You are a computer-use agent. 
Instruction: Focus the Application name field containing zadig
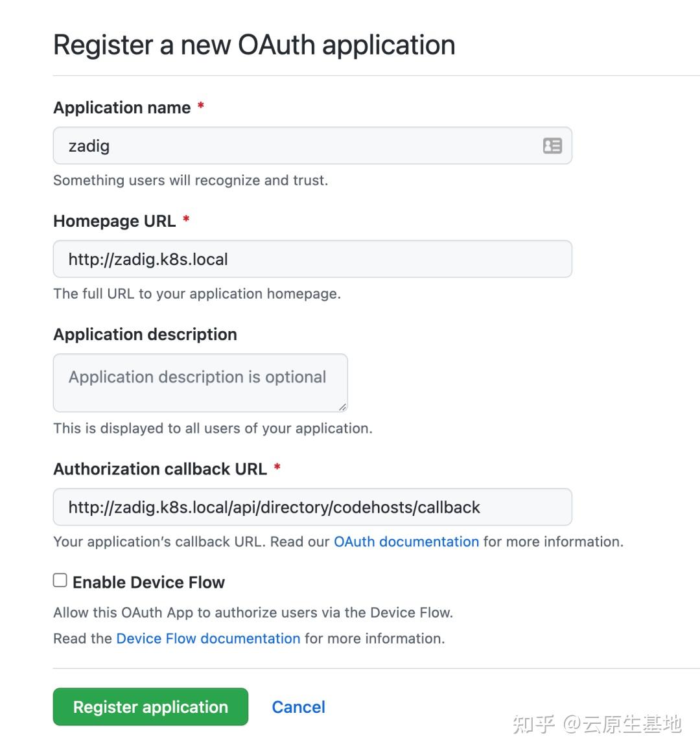pos(298,146)
